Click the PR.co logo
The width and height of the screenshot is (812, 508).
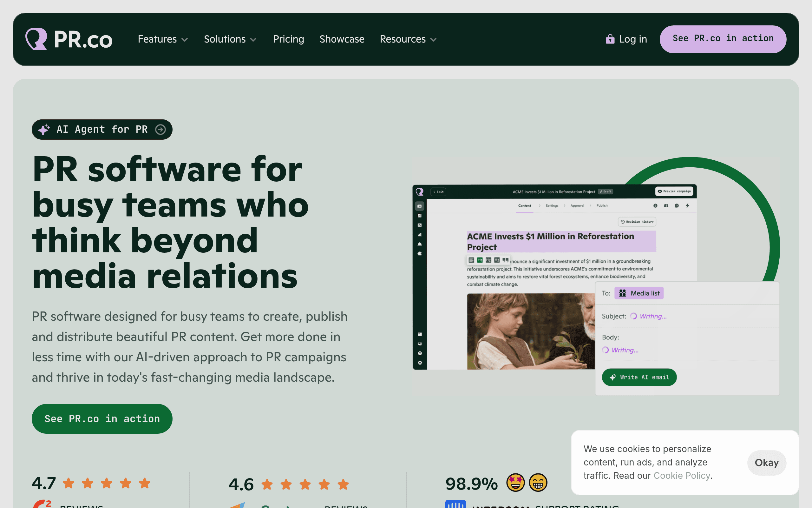coord(69,39)
